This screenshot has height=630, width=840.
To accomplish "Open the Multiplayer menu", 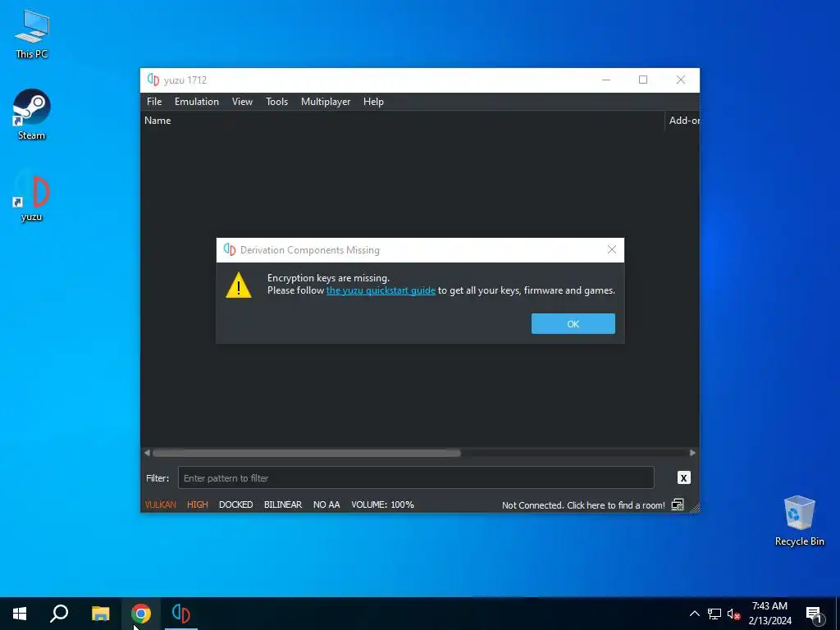I will pyautogui.click(x=326, y=102).
